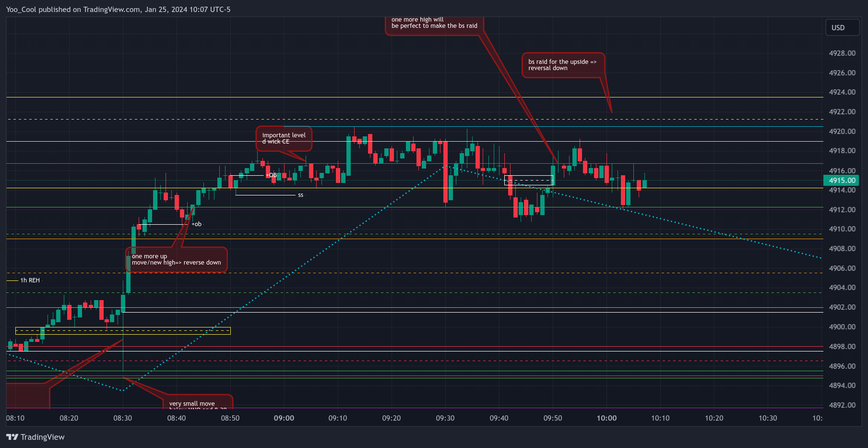Viewport: 868px width, 448px height.
Task: Click the 08:30 time axis label
Action: click(123, 418)
